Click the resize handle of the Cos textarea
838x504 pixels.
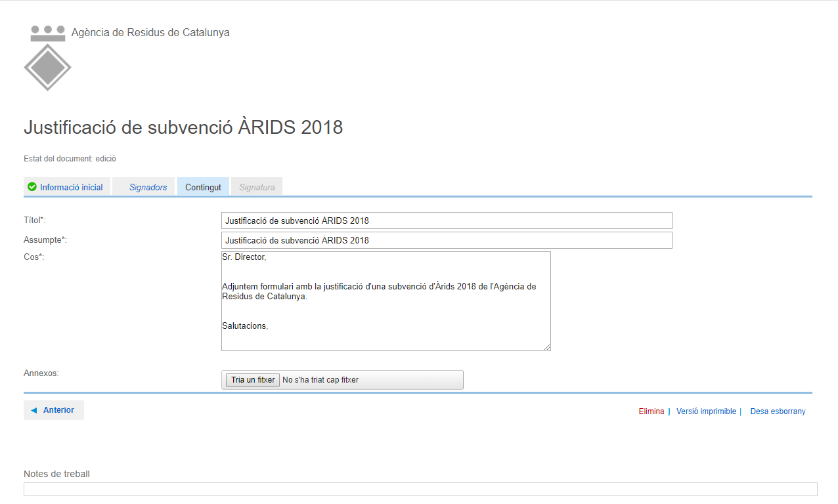(x=546, y=347)
